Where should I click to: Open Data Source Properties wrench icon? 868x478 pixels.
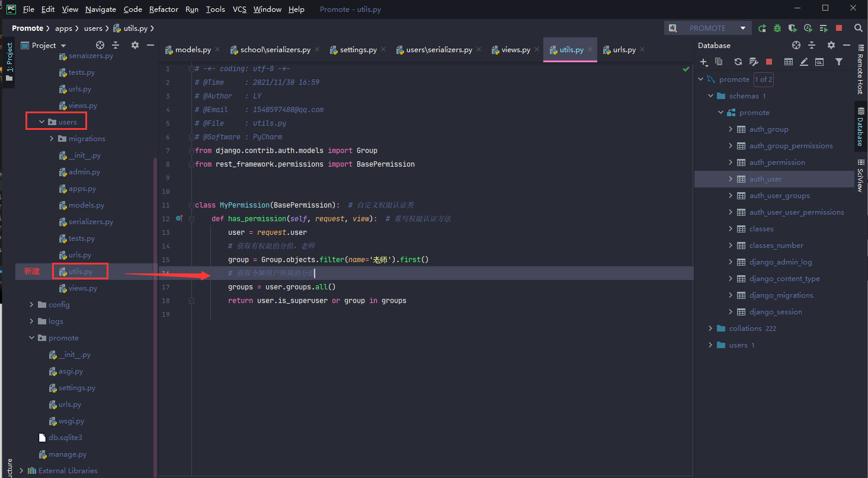click(754, 62)
